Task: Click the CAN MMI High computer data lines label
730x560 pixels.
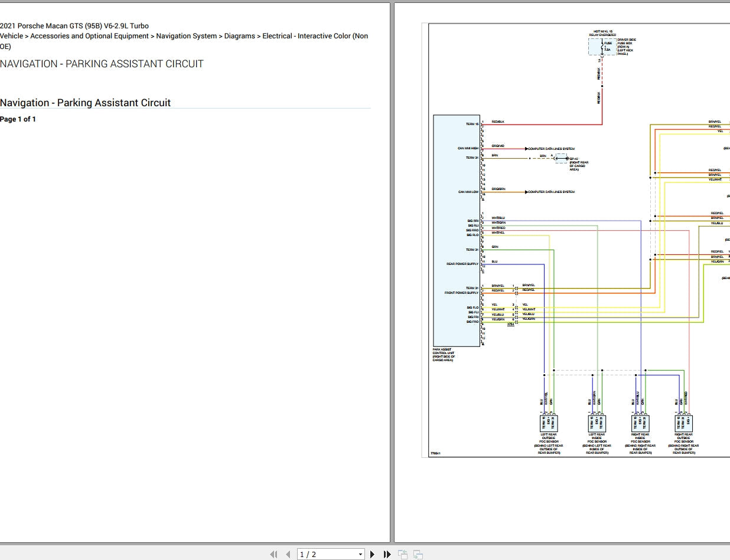Action: 550,149
